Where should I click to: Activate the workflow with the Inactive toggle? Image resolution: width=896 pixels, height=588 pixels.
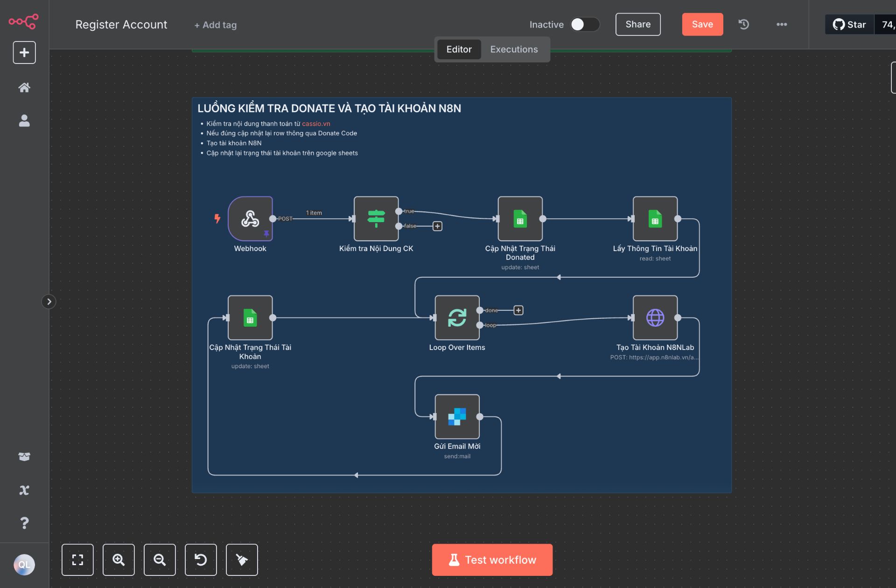tap(585, 24)
